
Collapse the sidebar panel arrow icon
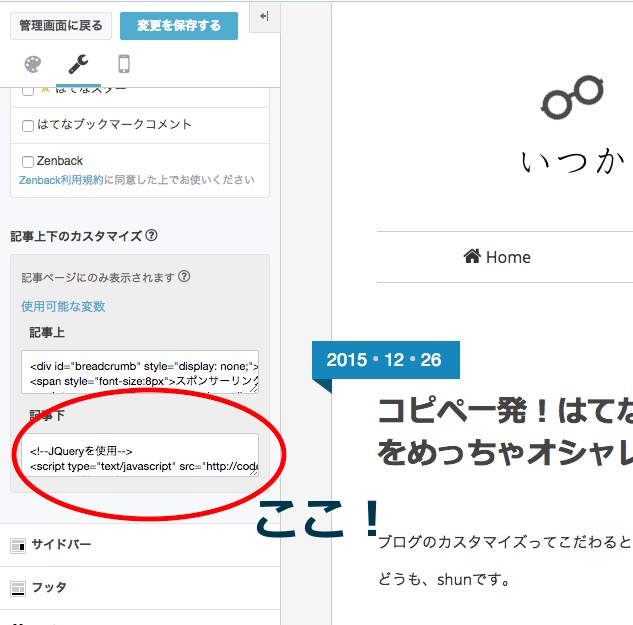point(264,16)
